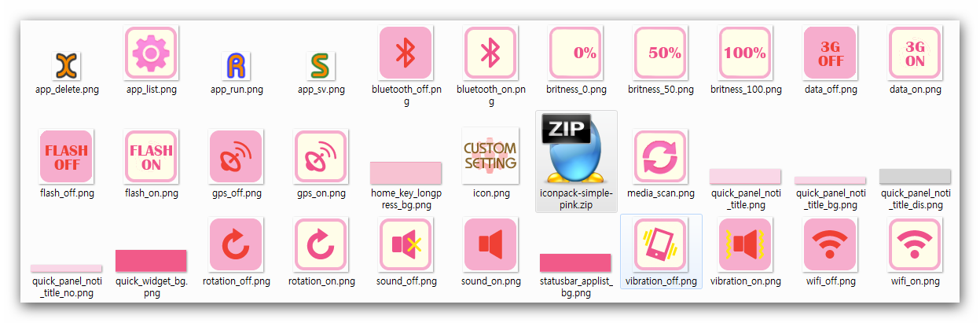Click the britness_50.png thumbnail

click(x=660, y=53)
